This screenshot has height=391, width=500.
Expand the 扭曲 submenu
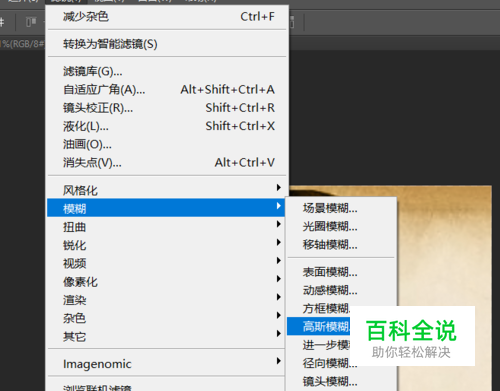pyautogui.click(x=166, y=226)
